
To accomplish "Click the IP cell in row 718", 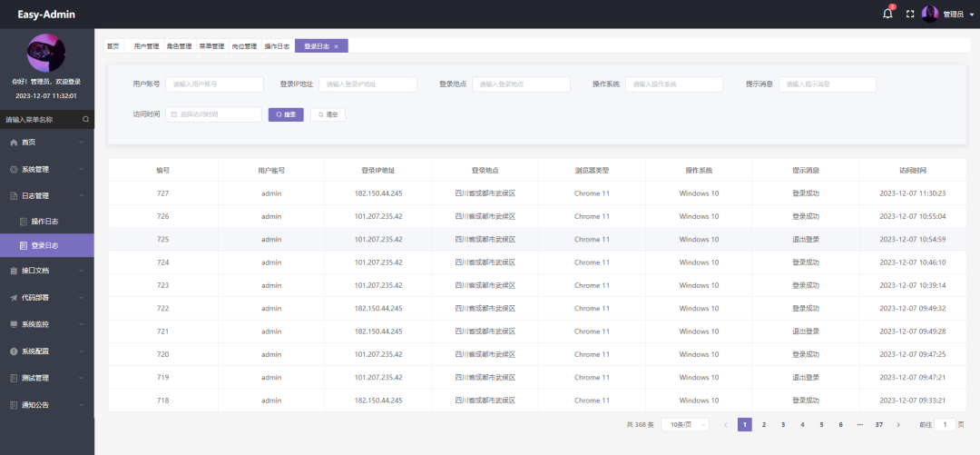I will [378, 401].
